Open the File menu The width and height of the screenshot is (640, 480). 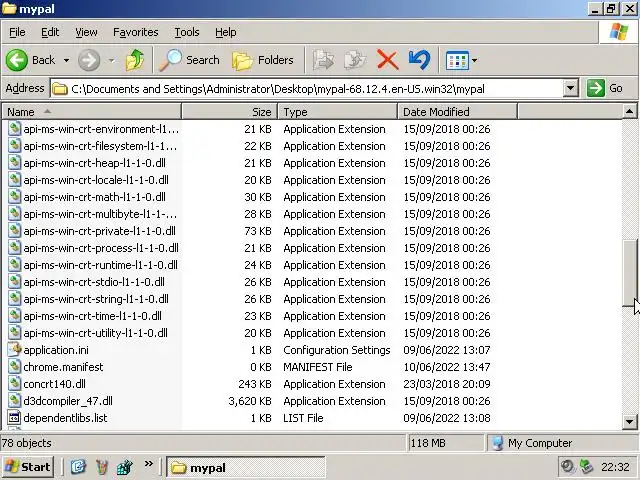17,32
